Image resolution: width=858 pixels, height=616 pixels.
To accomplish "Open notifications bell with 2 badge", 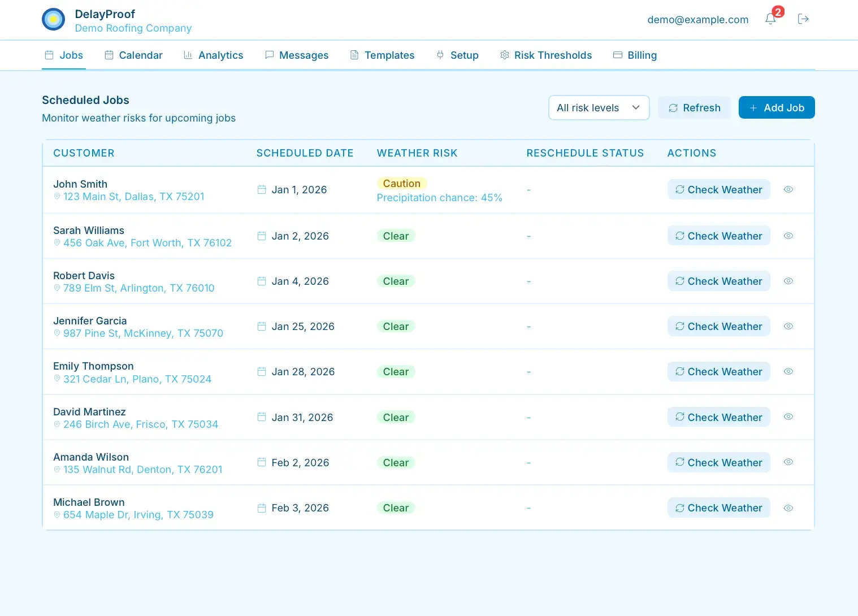I will pyautogui.click(x=770, y=19).
